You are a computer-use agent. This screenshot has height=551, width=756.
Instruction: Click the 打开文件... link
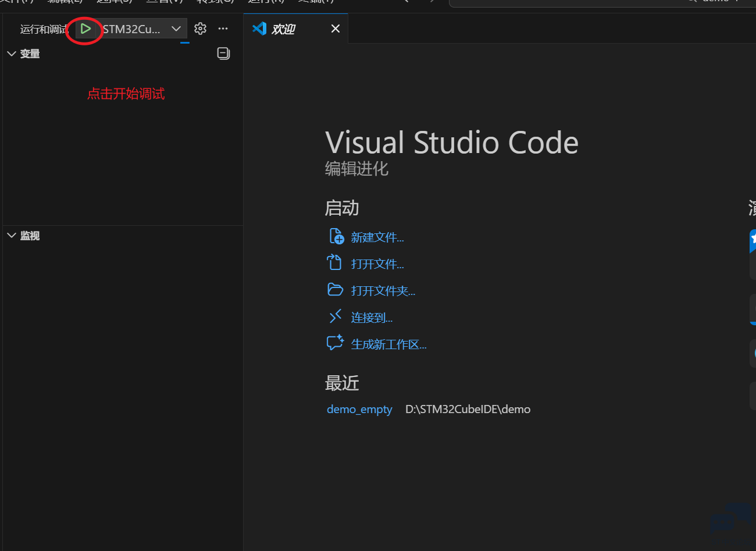(x=377, y=264)
